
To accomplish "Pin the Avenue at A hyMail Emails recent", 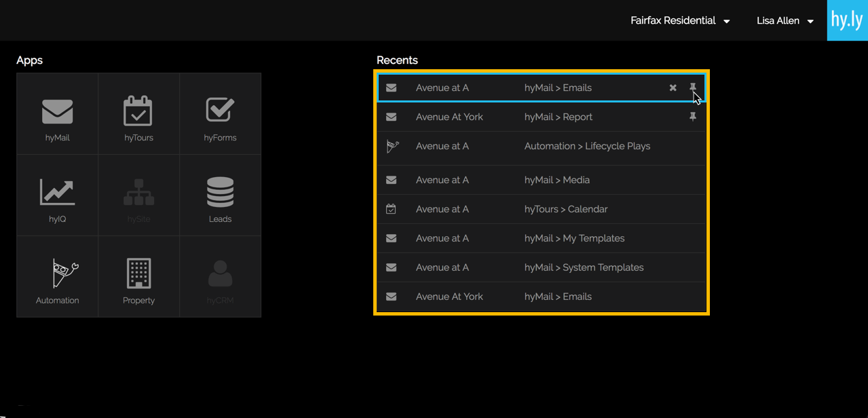I will point(693,88).
